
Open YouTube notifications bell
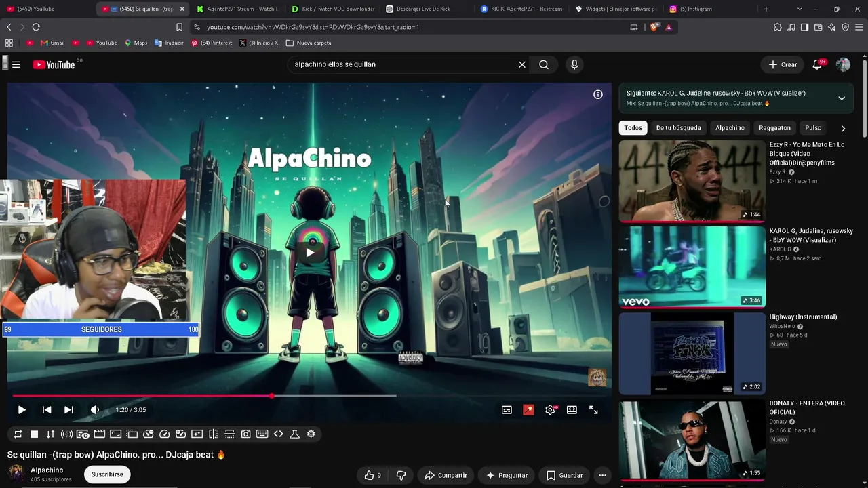coord(817,64)
